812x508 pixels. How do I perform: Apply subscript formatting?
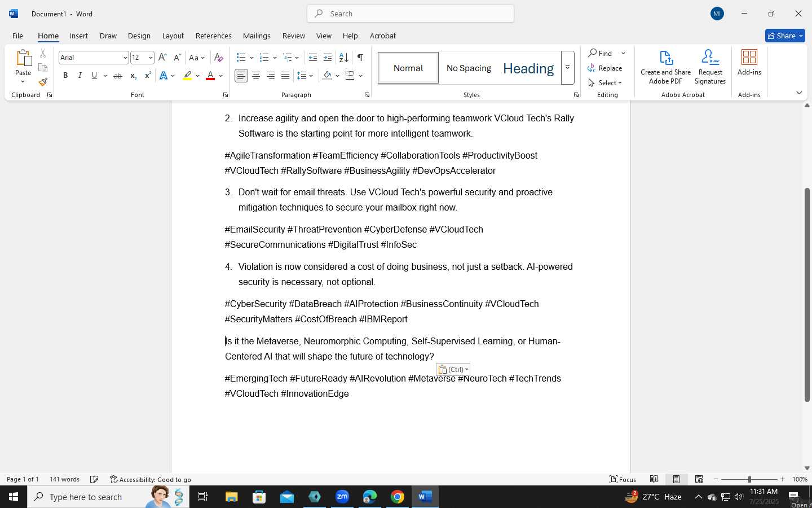[133, 76]
